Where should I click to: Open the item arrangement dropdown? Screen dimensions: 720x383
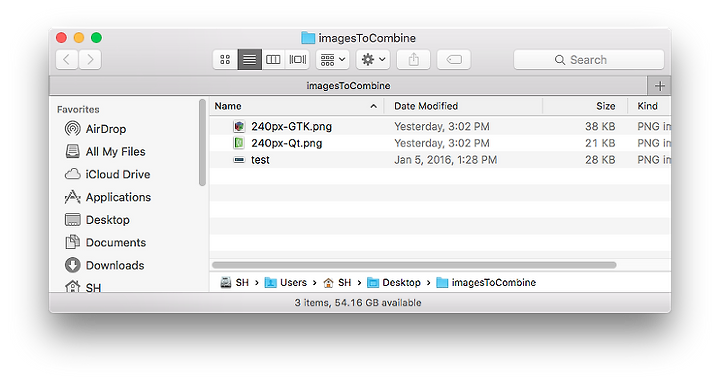(x=332, y=60)
